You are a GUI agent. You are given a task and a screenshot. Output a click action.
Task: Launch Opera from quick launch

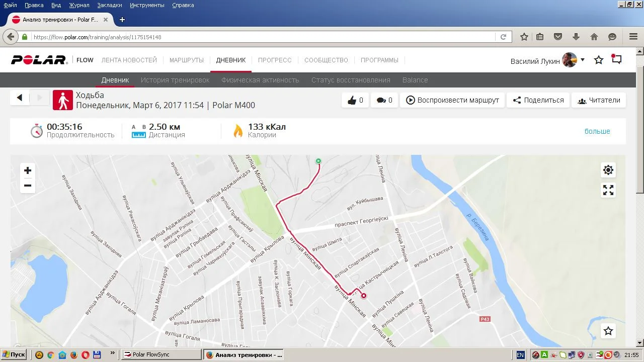click(85, 354)
